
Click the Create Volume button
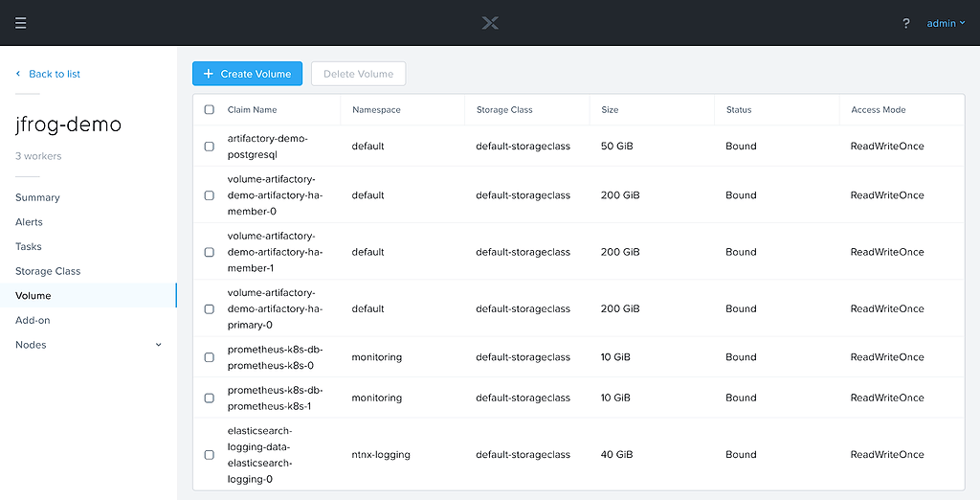[x=248, y=74]
